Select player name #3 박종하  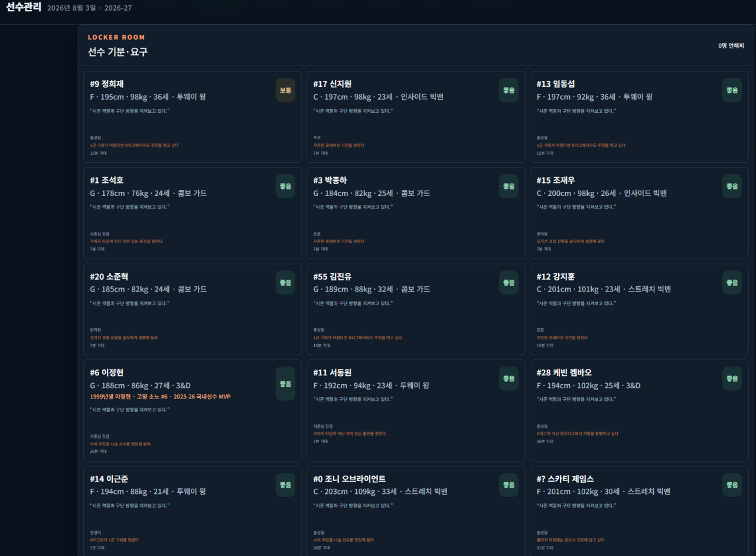pos(330,180)
